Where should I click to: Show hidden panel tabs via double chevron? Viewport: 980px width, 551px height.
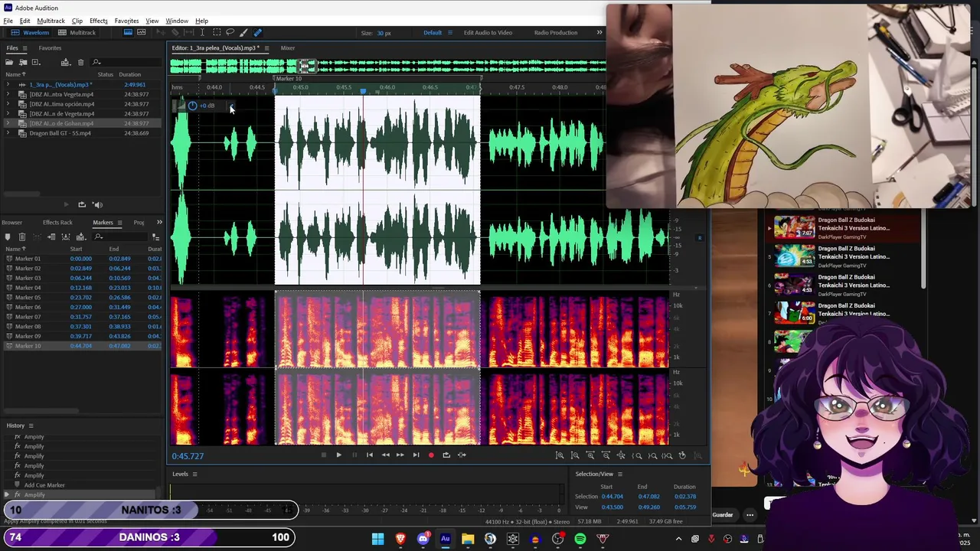pyautogui.click(x=159, y=223)
